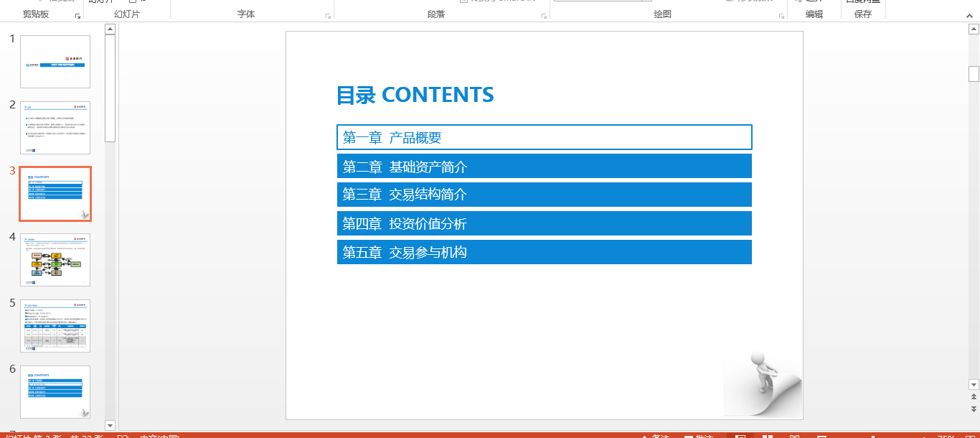The image size is (980, 438).
Task: Open slide 5 thumbnail with the table
Action: pos(55,326)
